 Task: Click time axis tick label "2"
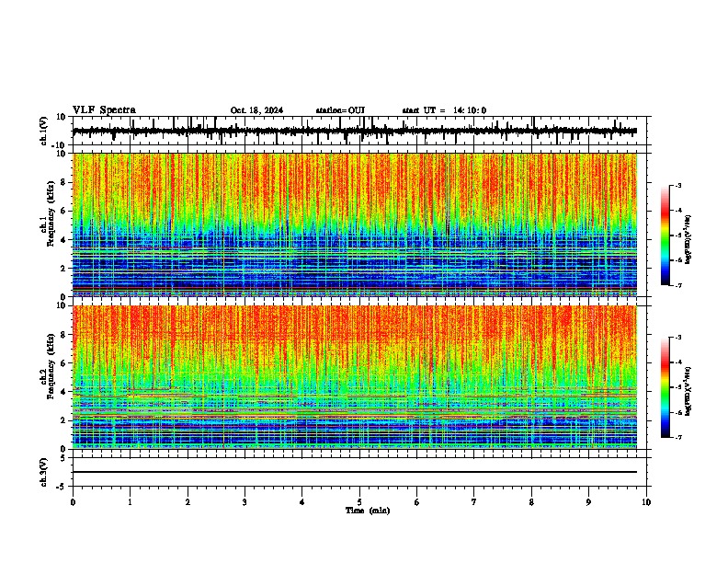click(188, 502)
